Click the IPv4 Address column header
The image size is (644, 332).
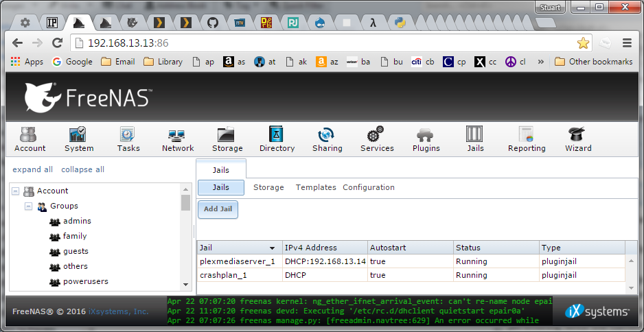[325, 248]
